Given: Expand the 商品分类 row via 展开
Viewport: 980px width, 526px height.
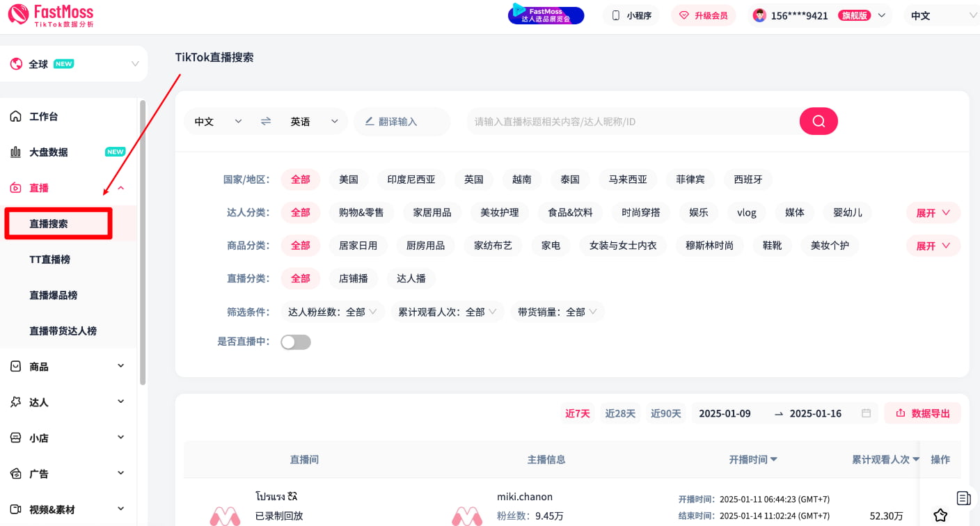Looking at the screenshot, I should (933, 245).
